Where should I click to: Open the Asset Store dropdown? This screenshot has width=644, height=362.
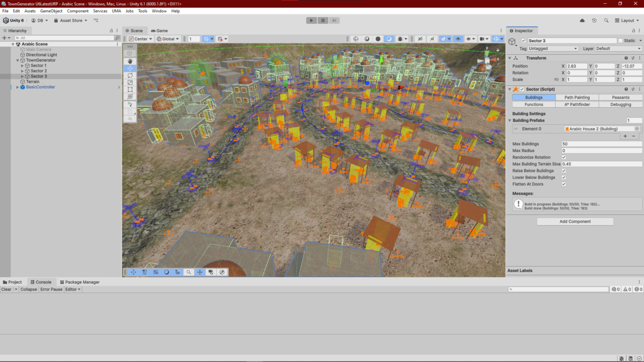click(x=70, y=20)
